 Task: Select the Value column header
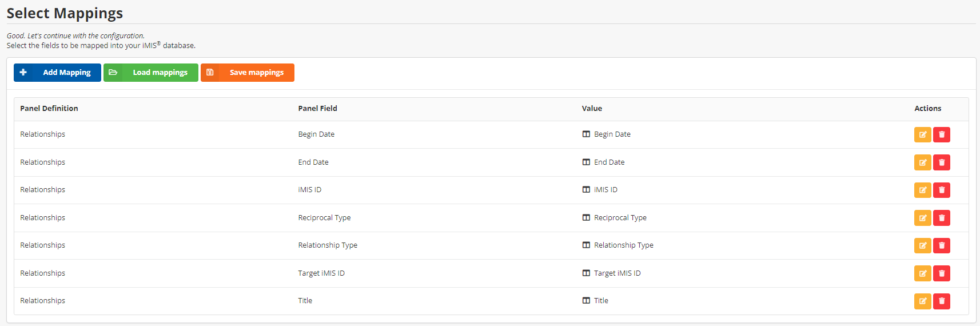(x=592, y=109)
